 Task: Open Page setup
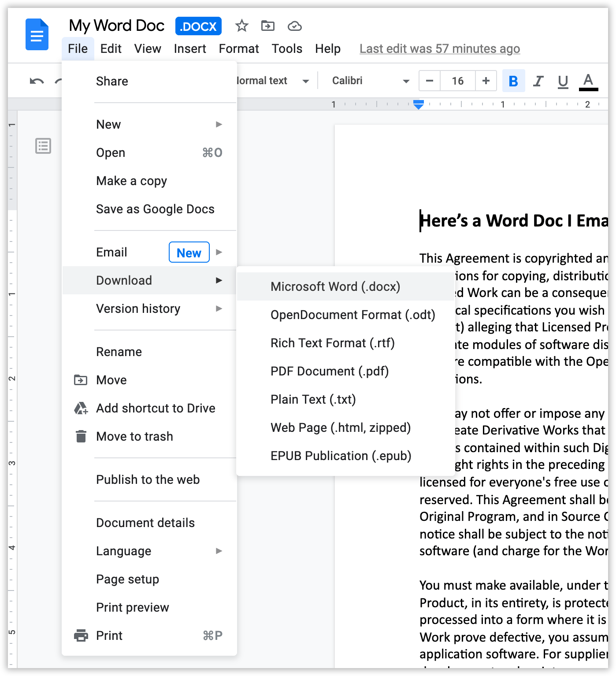(x=149, y=579)
